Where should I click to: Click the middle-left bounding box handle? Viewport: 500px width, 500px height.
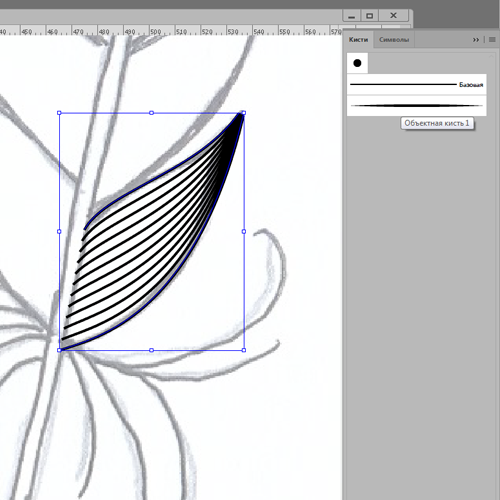pos(59,231)
